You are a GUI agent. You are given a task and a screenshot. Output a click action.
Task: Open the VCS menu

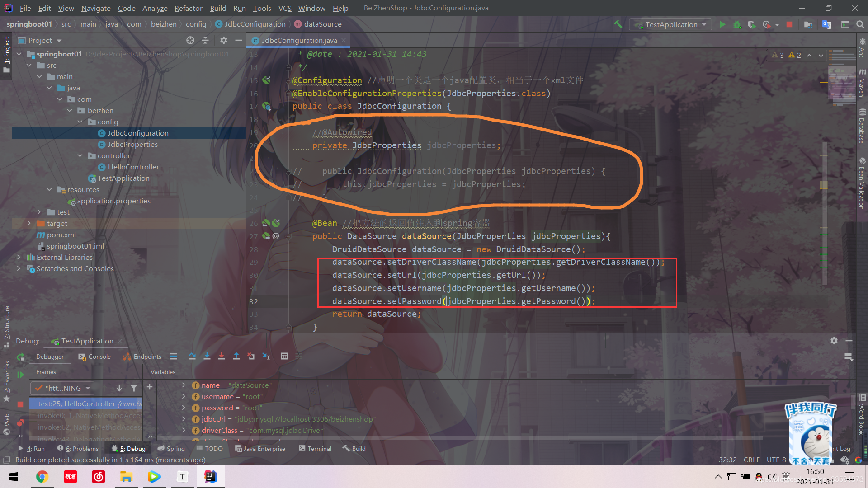pyautogui.click(x=285, y=8)
